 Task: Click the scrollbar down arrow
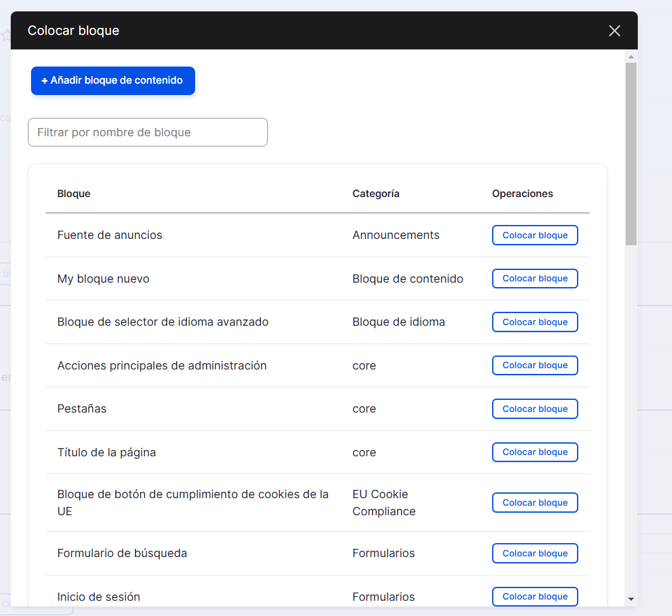point(631,598)
